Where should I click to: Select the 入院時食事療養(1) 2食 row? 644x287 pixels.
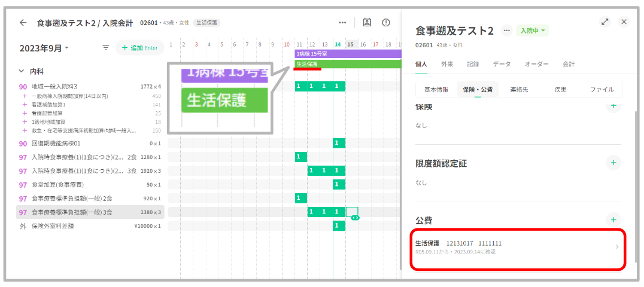91,157
